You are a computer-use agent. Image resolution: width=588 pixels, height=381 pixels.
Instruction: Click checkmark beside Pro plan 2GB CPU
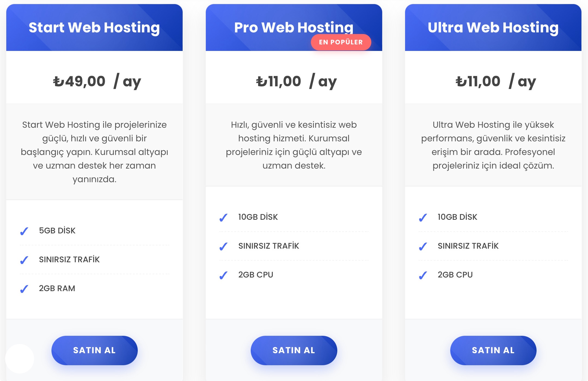(x=223, y=275)
